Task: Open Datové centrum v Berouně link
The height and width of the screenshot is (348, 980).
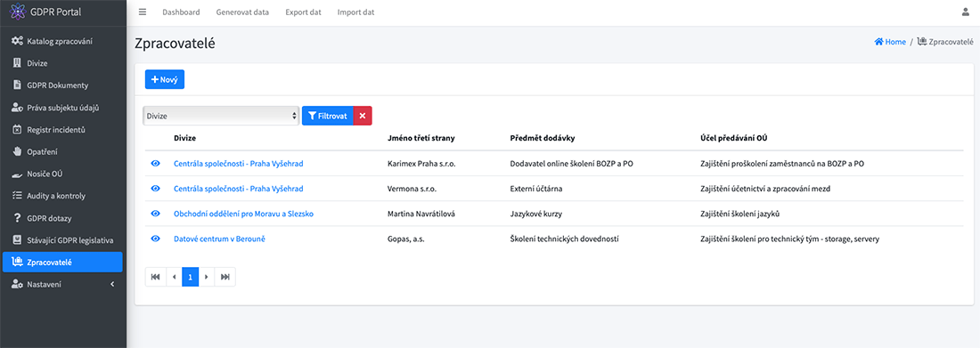Action: coord(219,239)
